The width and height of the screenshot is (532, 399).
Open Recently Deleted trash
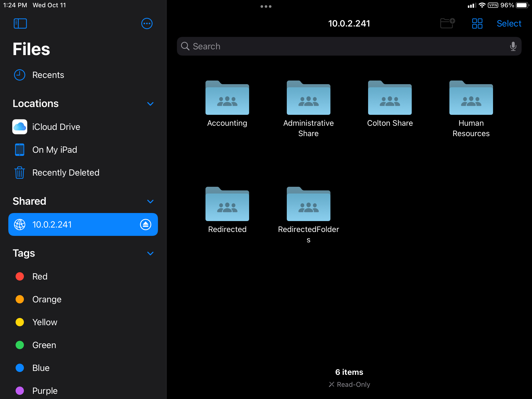pyautogui.click(x=65, y=172)
